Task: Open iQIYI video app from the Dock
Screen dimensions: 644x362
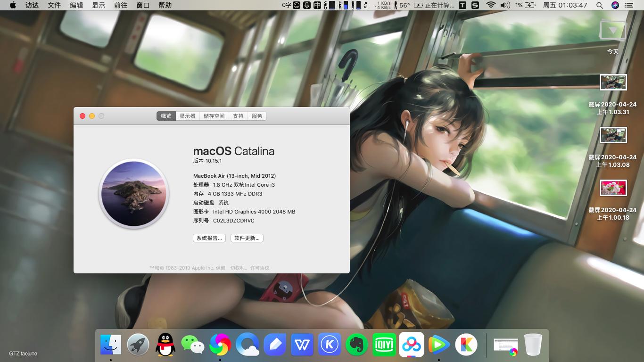Action: tap(384, 345)
